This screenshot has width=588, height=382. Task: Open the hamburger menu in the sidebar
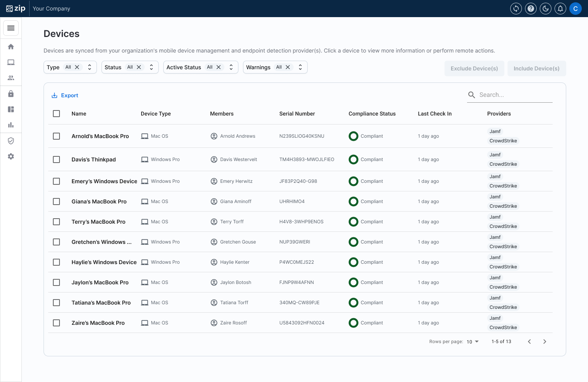tap(11, 28)
